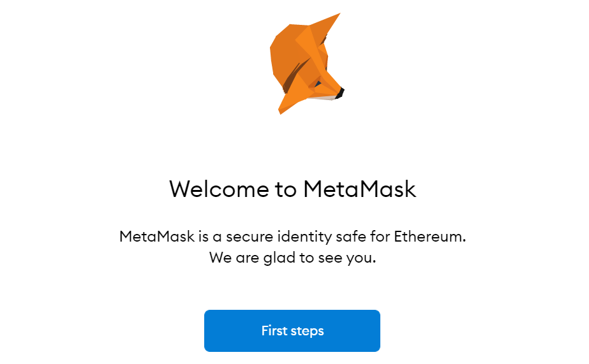This screenshot has width=589, height=364.
Task: Click the 'First steps' label text
Action: [x=292, y=331]
